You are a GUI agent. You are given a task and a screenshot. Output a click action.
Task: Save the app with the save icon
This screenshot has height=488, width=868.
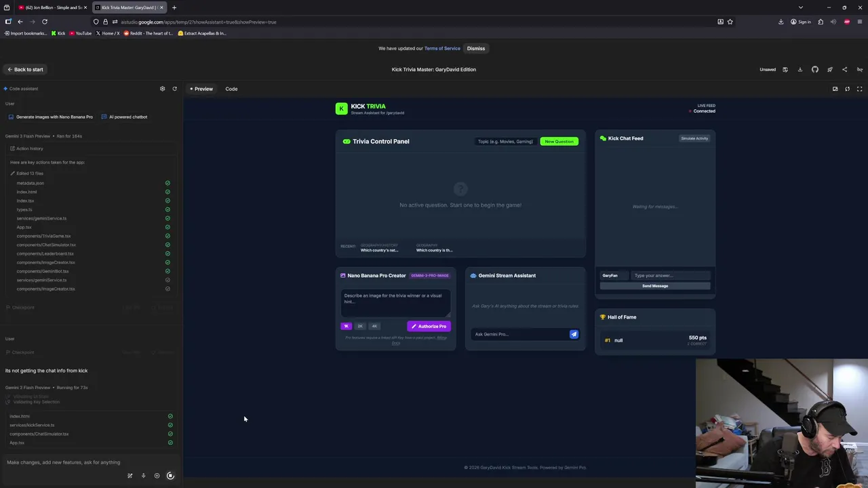(x=785, y=69)
